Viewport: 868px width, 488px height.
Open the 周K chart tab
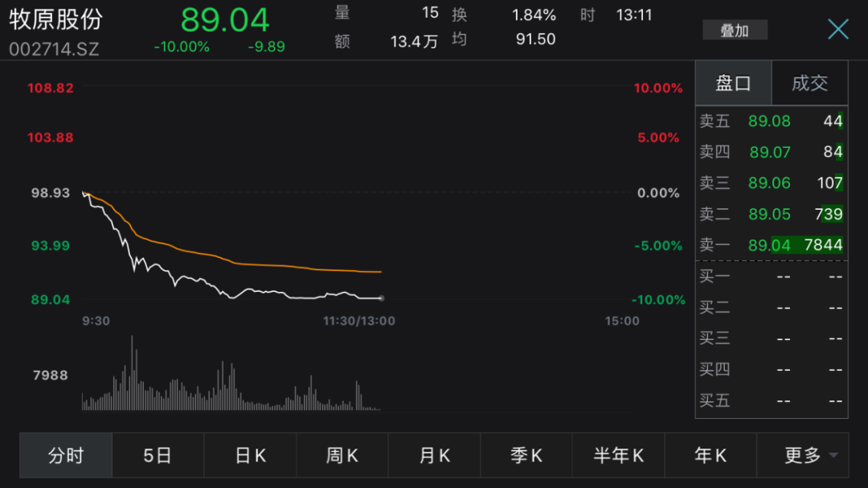coord(342,455)
